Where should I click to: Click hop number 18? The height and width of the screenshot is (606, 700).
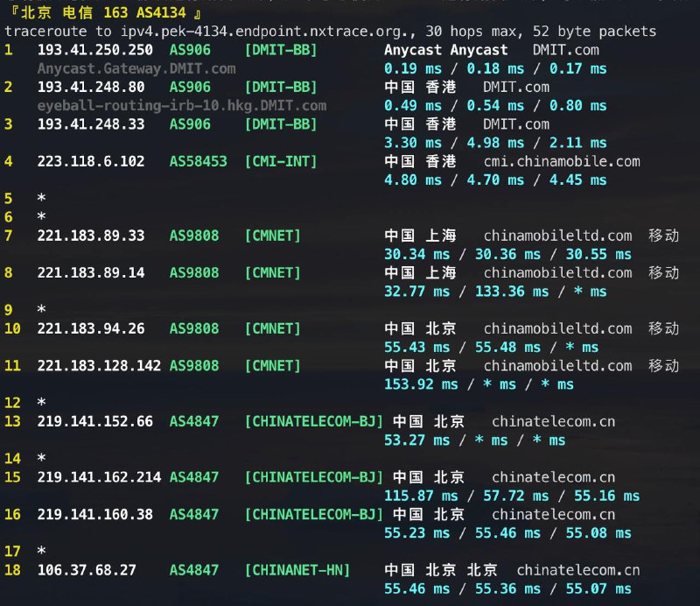(x=12, y=570)
